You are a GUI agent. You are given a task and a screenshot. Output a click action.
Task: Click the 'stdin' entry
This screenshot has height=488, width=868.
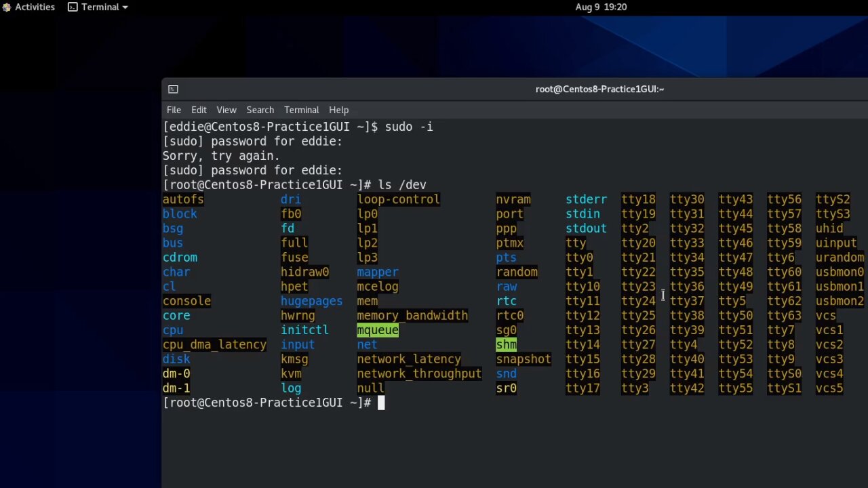point(583,213)
